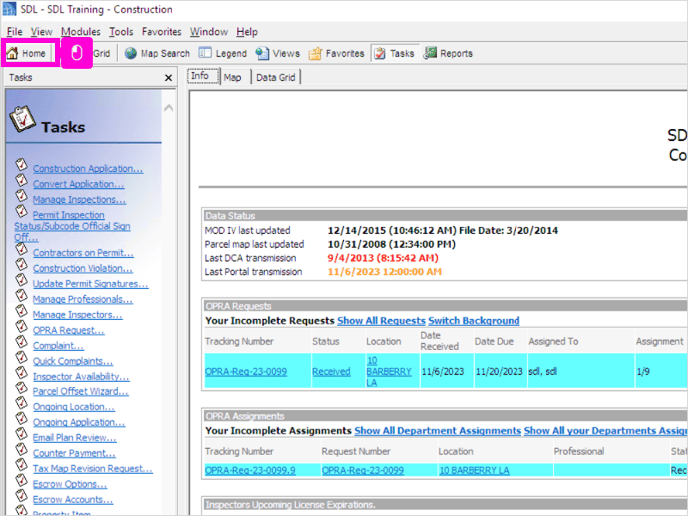Open the Escrow Accounts task link

pyautogui.click(x=73, y=499)
